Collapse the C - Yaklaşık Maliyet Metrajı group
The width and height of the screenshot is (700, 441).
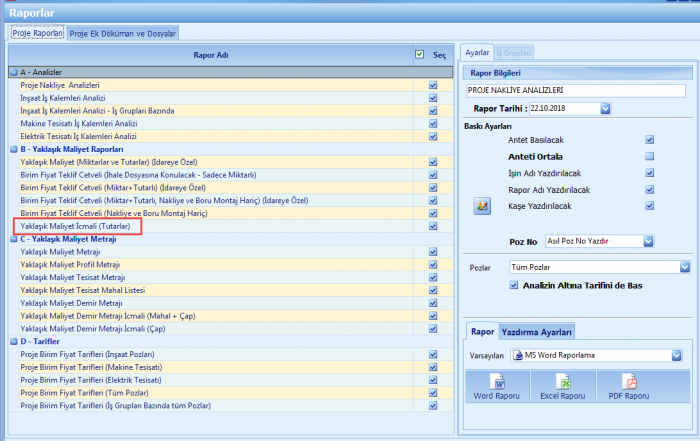tap(13, 239)
